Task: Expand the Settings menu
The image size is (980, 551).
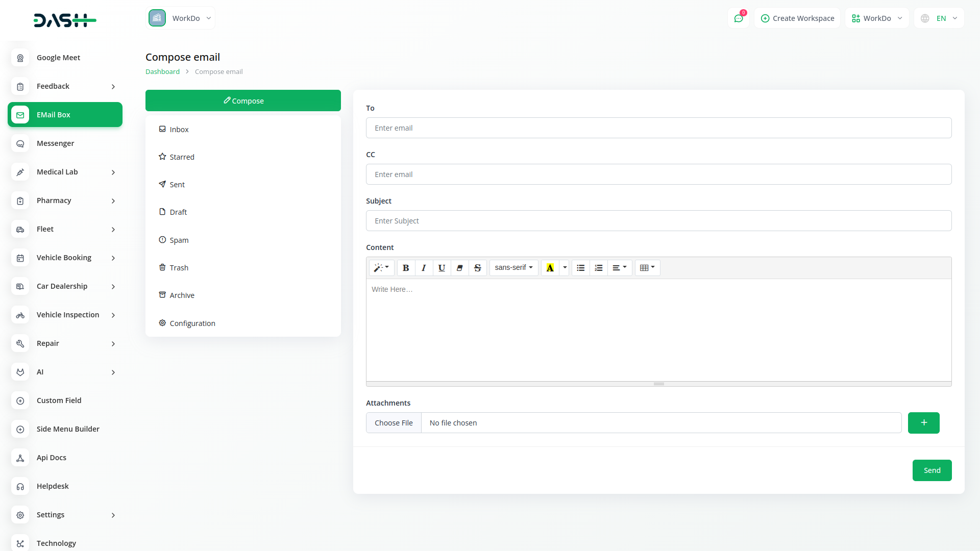Action: pos(65,515)
